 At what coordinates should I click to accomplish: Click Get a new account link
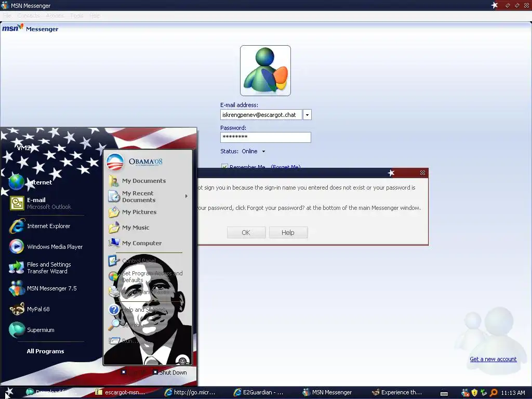point(493,359)
